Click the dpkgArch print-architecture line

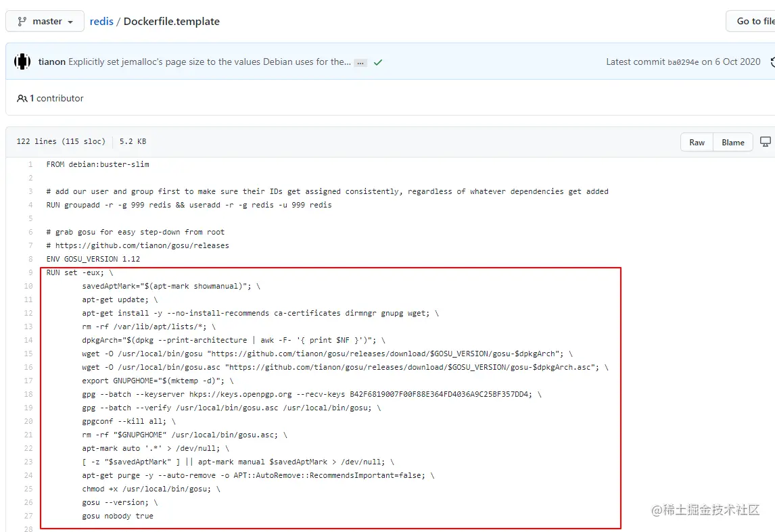click(233, 340)
